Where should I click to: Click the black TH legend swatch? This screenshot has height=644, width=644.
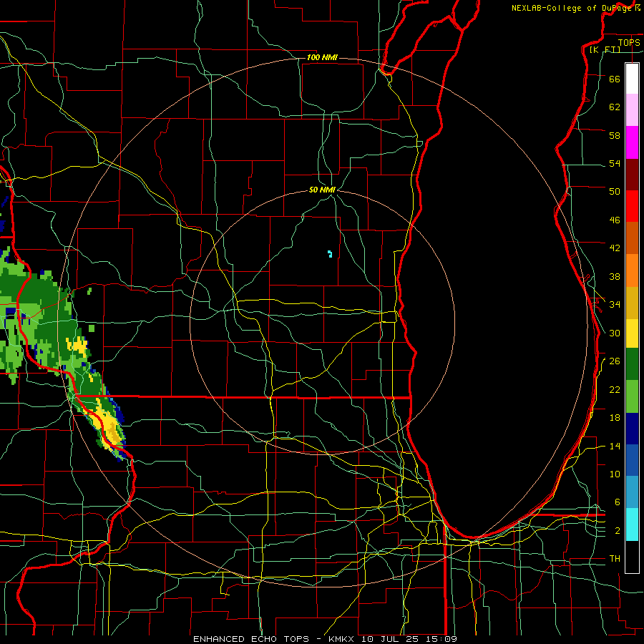[632, 557]
